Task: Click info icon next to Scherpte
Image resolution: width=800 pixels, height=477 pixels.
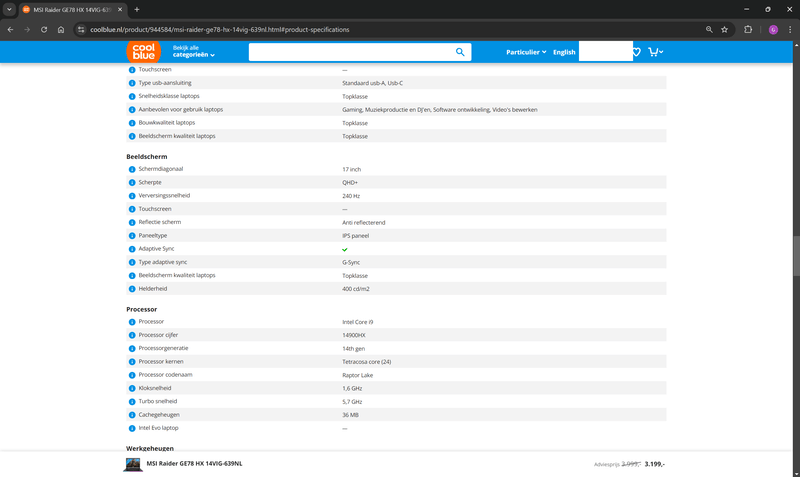Action: (x=132, y=183)
